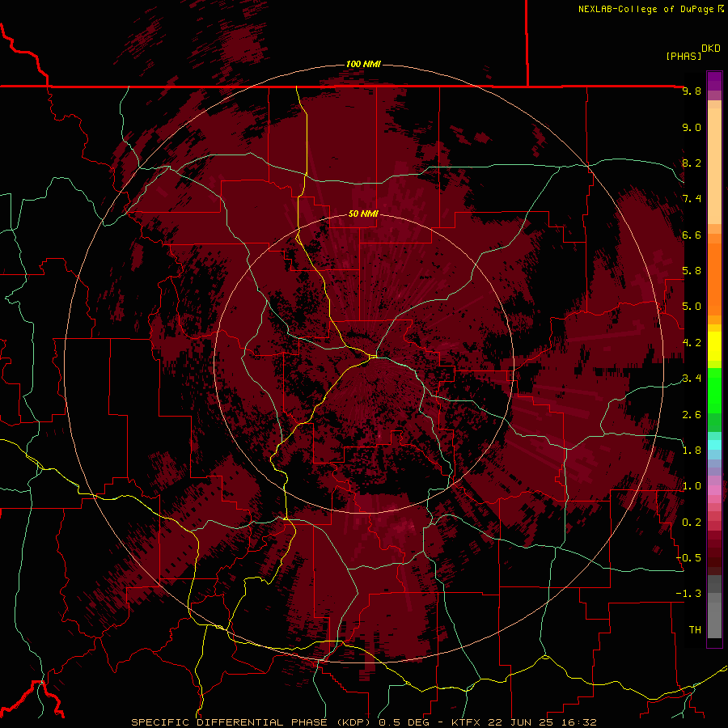Screen dimensions: 728x728
Task: Click the 5.0 value on the color scale
Action: [x=692, y=307]
